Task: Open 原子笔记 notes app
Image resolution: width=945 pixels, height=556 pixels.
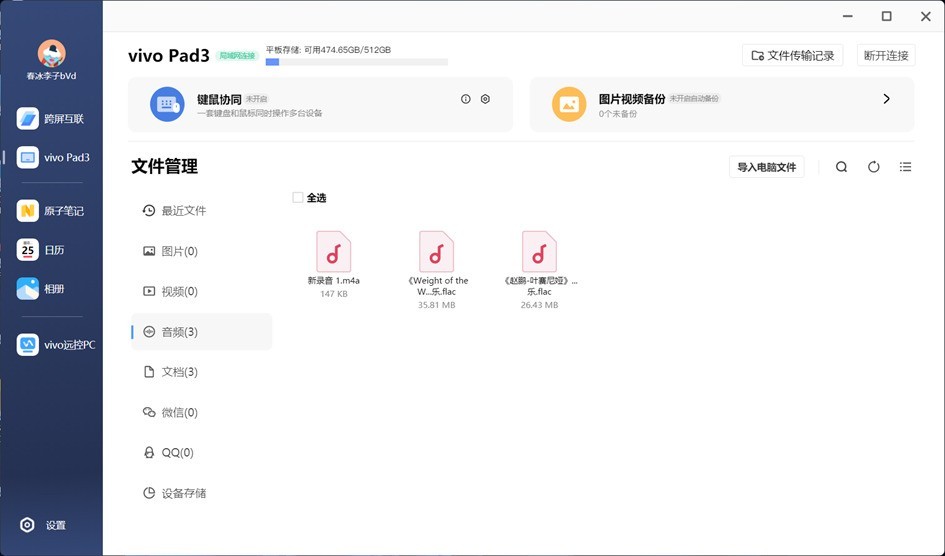Action: (x=51, y=211)
